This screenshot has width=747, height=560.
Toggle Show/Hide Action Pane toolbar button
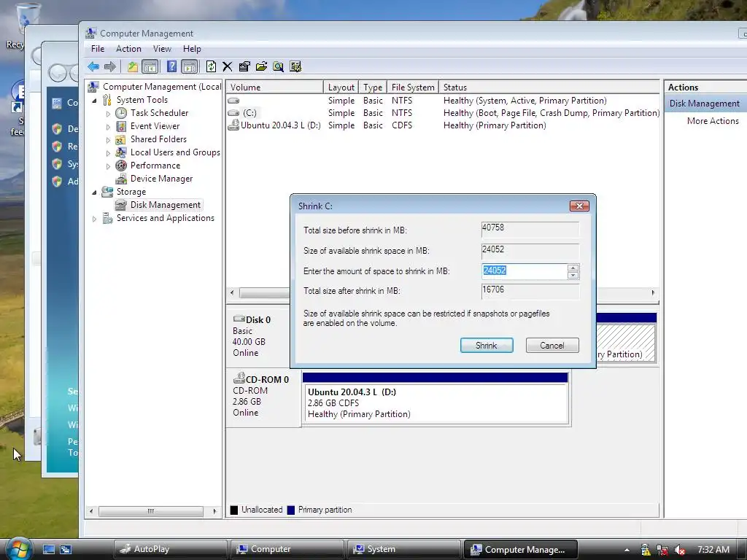(x=189, y=66)
